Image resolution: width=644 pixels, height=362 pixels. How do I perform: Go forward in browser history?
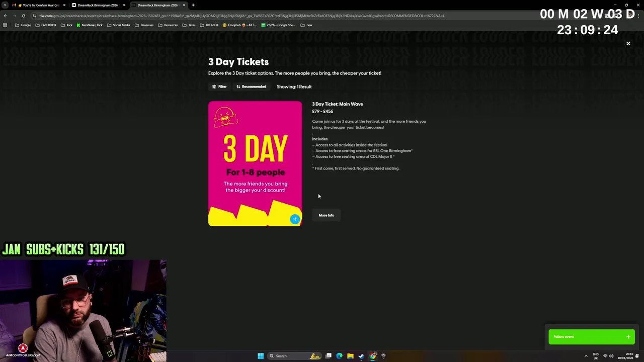click(14, 16)
